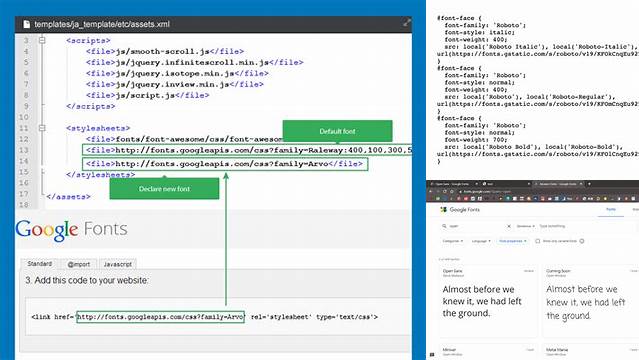
Task: Enable Show only variable fonts checkbox
Action: coord(538,241)
